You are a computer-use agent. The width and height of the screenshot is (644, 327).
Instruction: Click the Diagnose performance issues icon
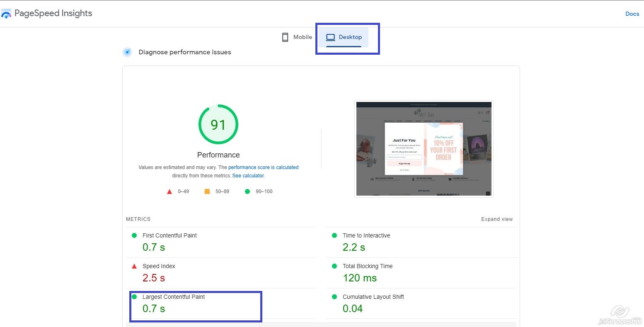coord(127,52)
